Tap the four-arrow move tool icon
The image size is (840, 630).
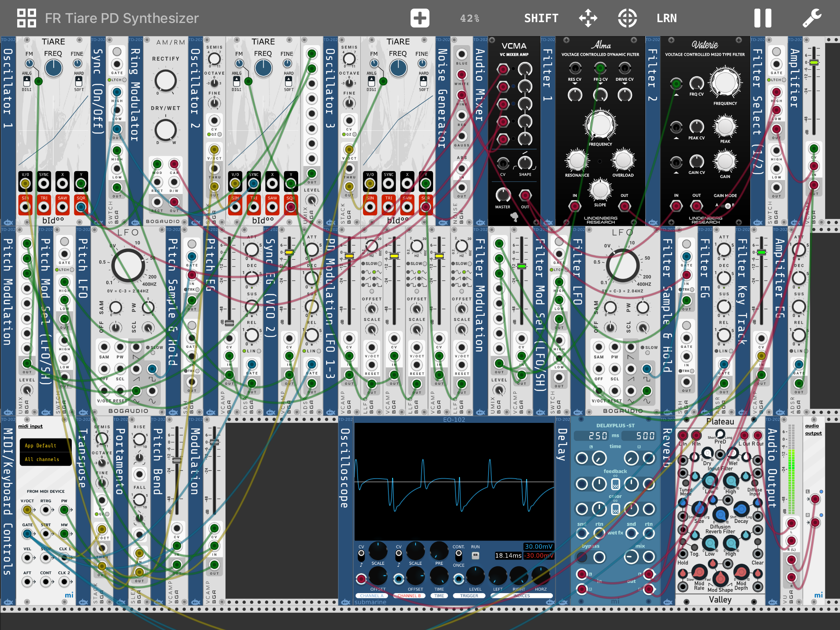[588, 18]
